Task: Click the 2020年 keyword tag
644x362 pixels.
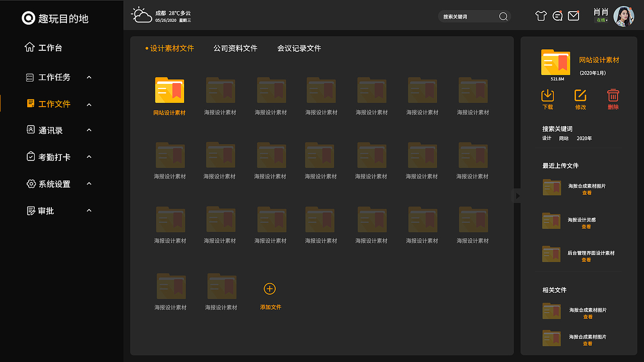Action: click(x=584, y=138)
